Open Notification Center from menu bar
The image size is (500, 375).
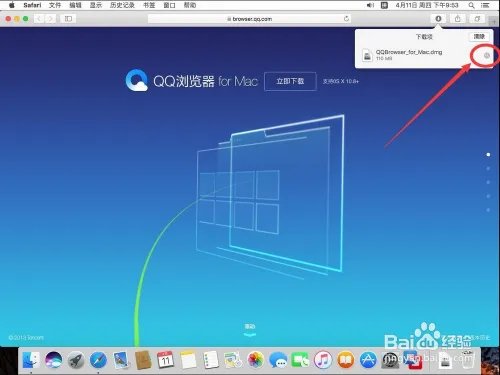coord(485,5)
